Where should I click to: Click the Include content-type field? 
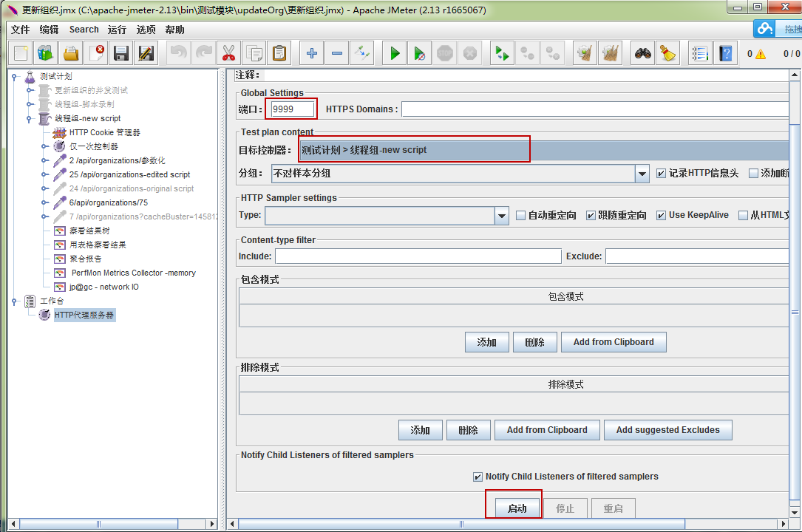pyautogui.click(x=418, y=256)
